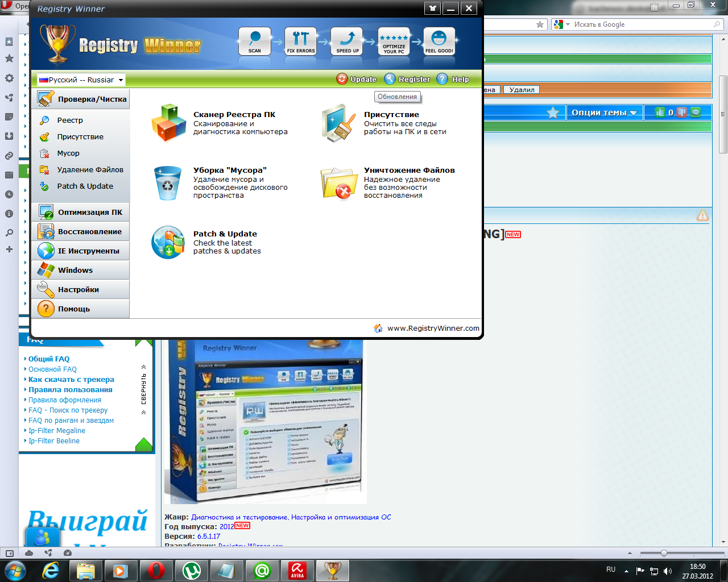The image size is (728, 582).
Task: Click the FIX ERRORS step icon
Action: click(x=301, y=41)
